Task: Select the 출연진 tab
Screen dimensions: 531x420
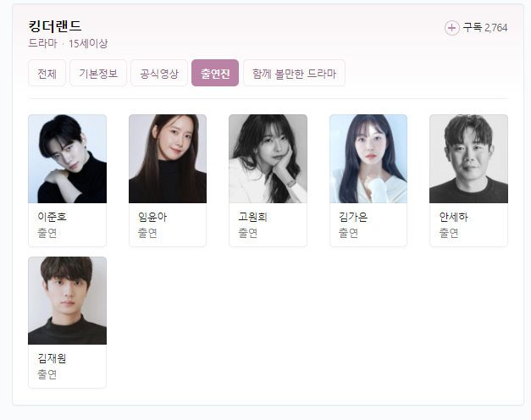Action: point(215,73)
